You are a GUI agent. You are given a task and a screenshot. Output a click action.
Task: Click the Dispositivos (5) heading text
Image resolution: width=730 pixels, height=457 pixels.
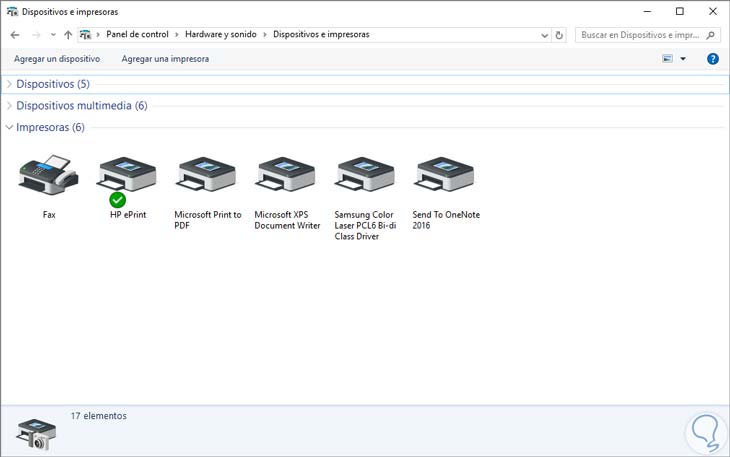53,84
